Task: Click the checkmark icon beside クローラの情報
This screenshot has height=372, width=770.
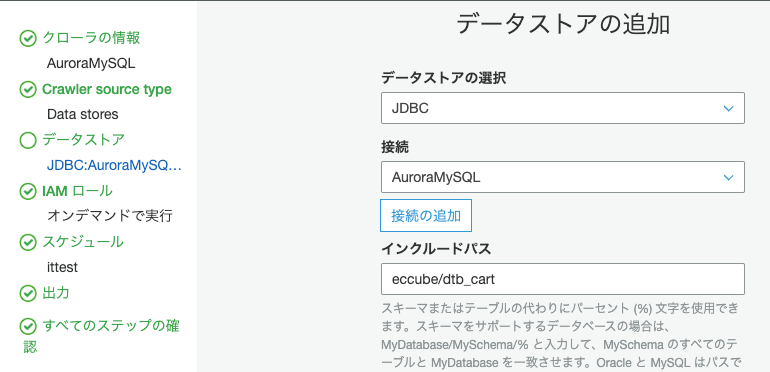Action: point(28,38)
